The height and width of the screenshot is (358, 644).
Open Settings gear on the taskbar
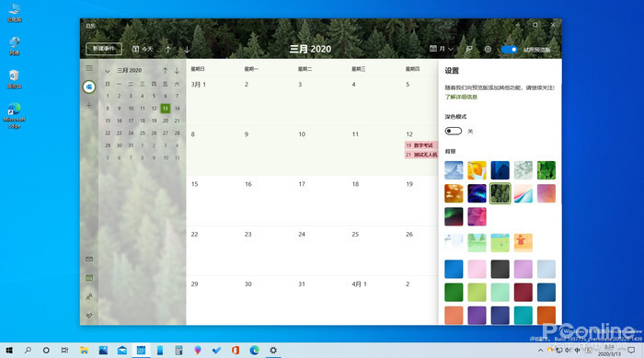[x=273, y=351]
